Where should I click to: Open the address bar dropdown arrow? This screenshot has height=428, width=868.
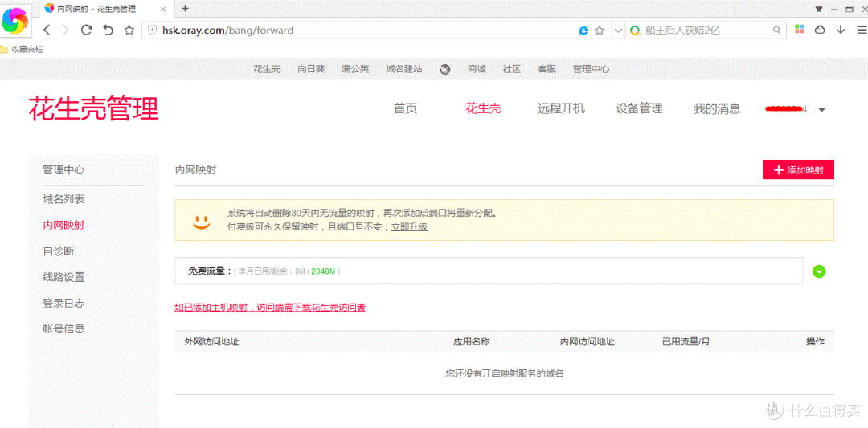(618, 31)
